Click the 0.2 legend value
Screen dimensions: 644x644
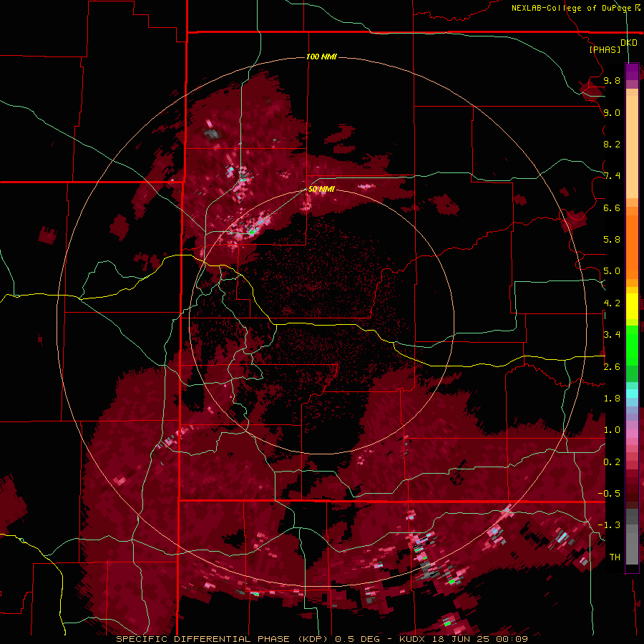(612, 462)
